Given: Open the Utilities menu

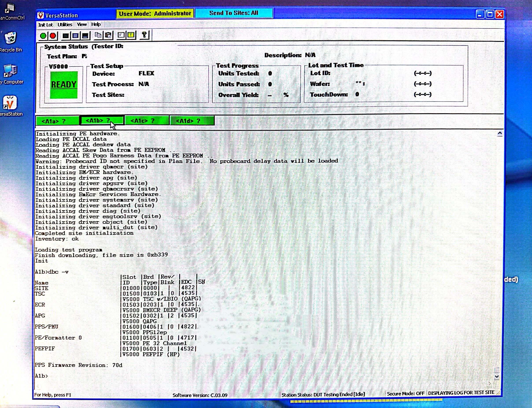Looking at the screenshot, I should (65, 24).
